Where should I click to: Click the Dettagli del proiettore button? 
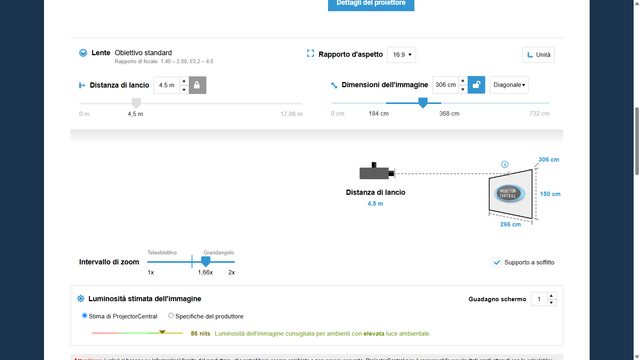(371, 4)
